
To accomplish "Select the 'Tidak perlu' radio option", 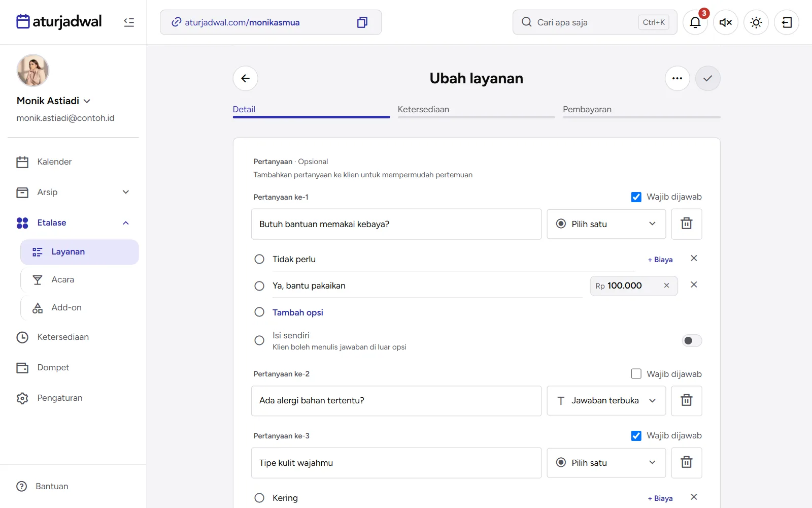I will point(259,260).
